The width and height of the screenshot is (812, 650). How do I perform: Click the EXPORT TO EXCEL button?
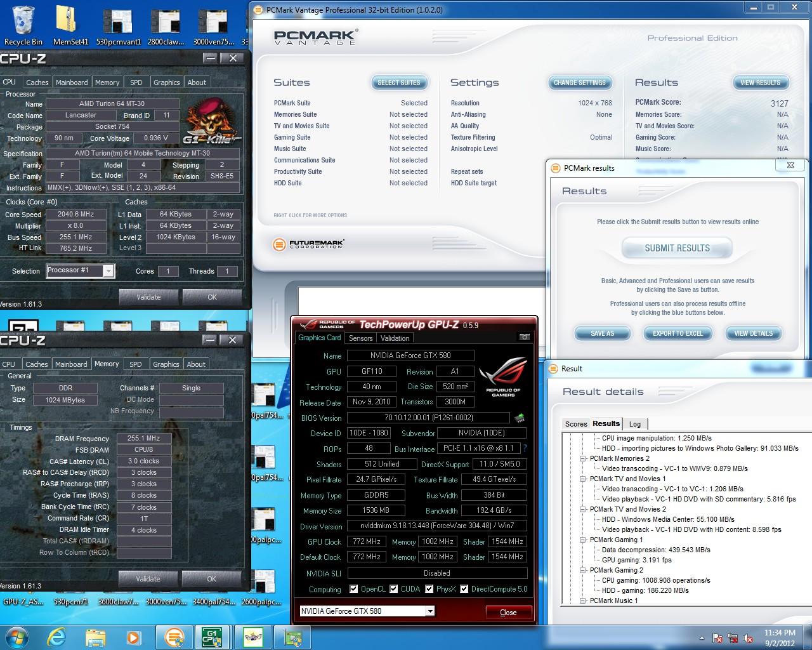[678, 333]
